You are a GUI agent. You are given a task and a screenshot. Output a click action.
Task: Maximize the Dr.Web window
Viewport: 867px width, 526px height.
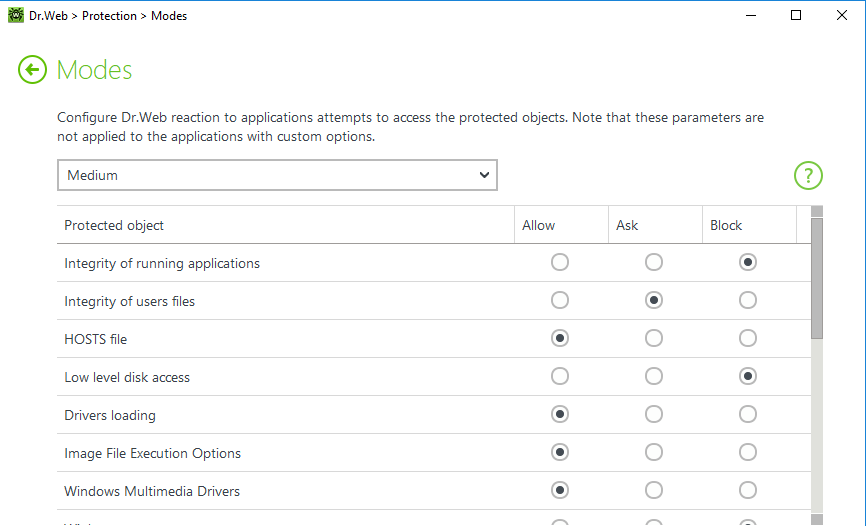click(796, 15)
